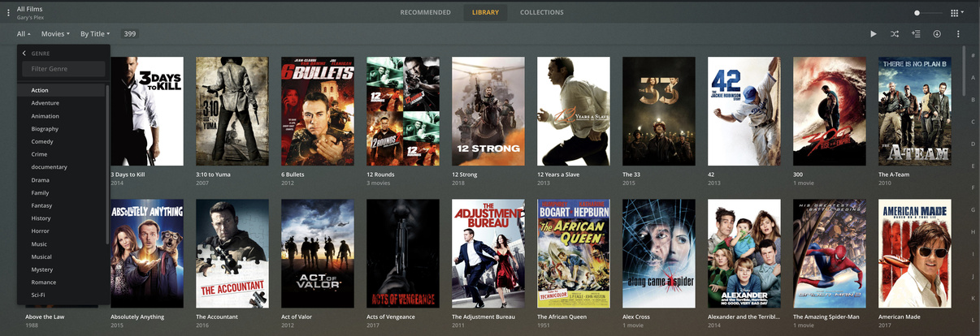The height and width of the screenshot is (336, 980).
Task: Jump to letter D in alphabet index
Action: (x=973, y=144)
